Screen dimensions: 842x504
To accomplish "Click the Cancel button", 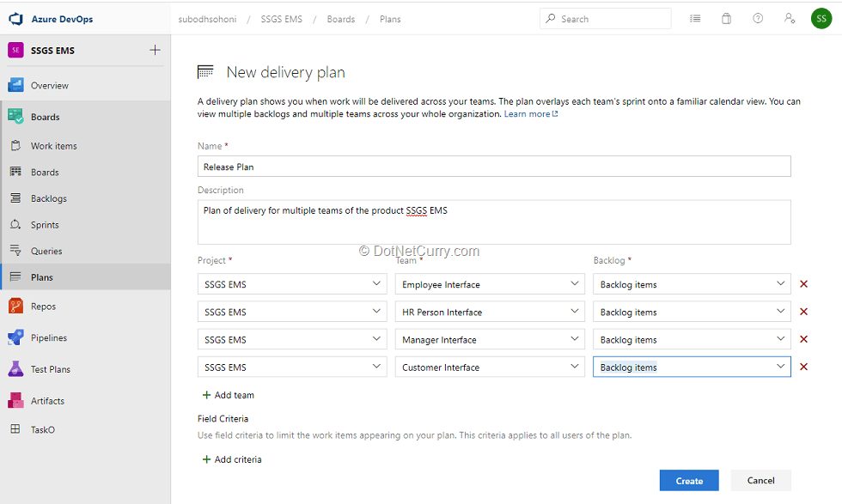I will (x=760, y=480).
